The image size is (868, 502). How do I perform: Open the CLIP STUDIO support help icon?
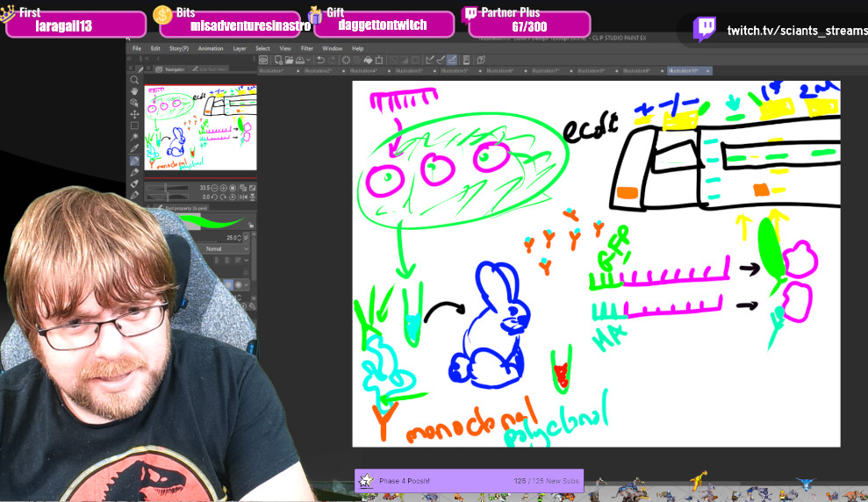[x=481, y=60]
